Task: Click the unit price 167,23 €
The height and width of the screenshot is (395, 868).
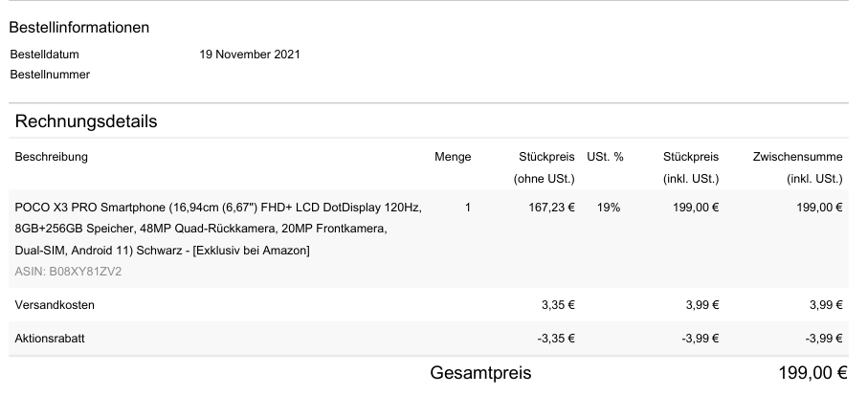Action: (x=551, y=207)
